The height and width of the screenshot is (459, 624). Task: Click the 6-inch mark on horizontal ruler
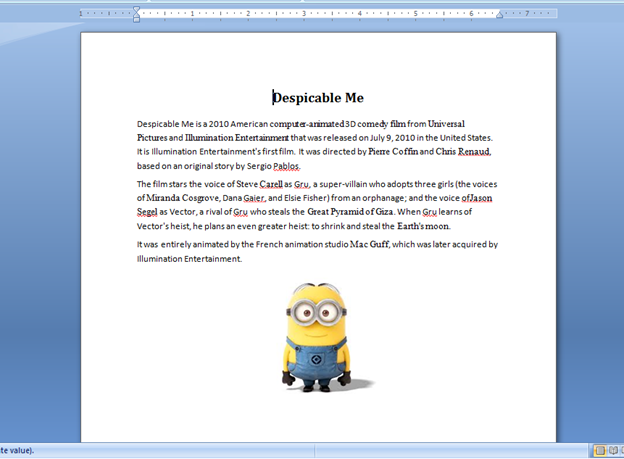(x=471, y=15)
